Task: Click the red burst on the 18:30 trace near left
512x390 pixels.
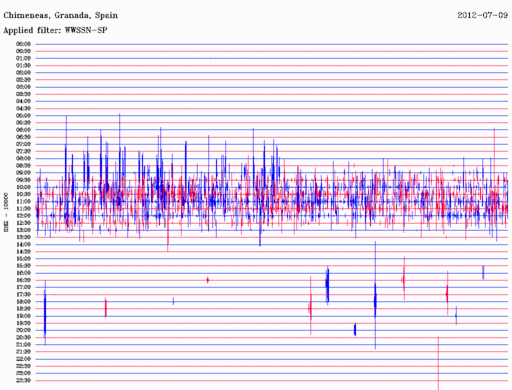Action: click(x=106, y=308)
